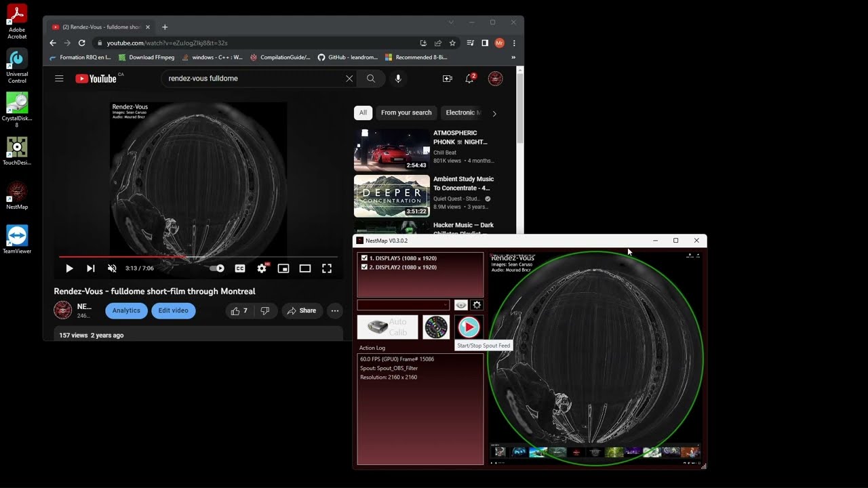868x488 pixels.
Task: Open NestMap settings gear
Action: coord(477,305)
